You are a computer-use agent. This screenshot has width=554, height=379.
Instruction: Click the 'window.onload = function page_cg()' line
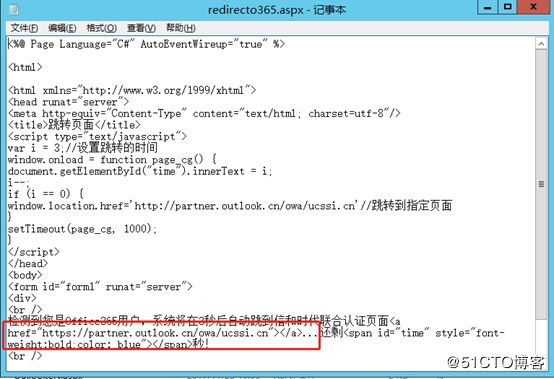click(112, 160)
